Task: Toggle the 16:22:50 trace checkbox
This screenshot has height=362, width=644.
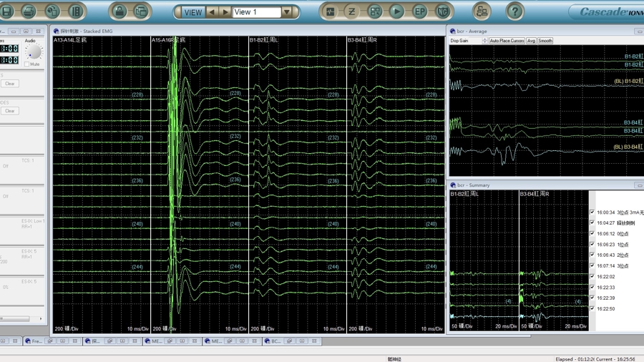Action: tap(592, 308)
